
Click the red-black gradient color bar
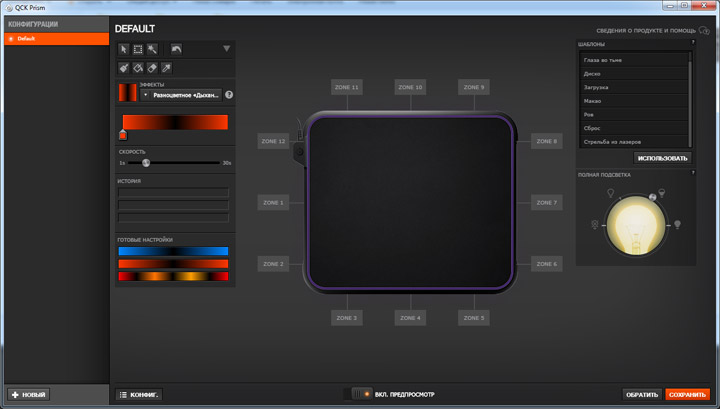pos(175,122)
